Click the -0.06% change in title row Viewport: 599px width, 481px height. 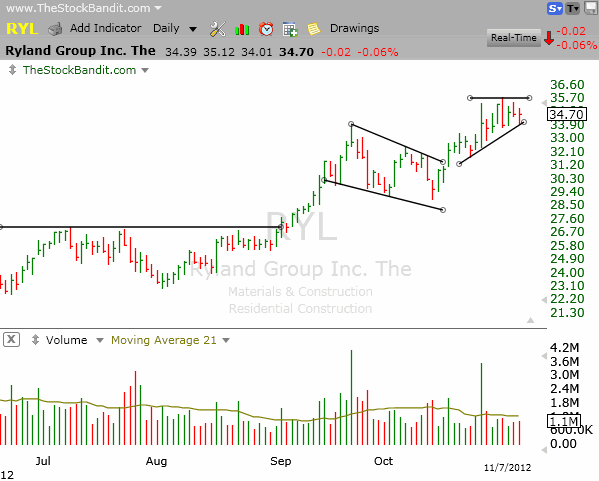[x=378, y=52]
